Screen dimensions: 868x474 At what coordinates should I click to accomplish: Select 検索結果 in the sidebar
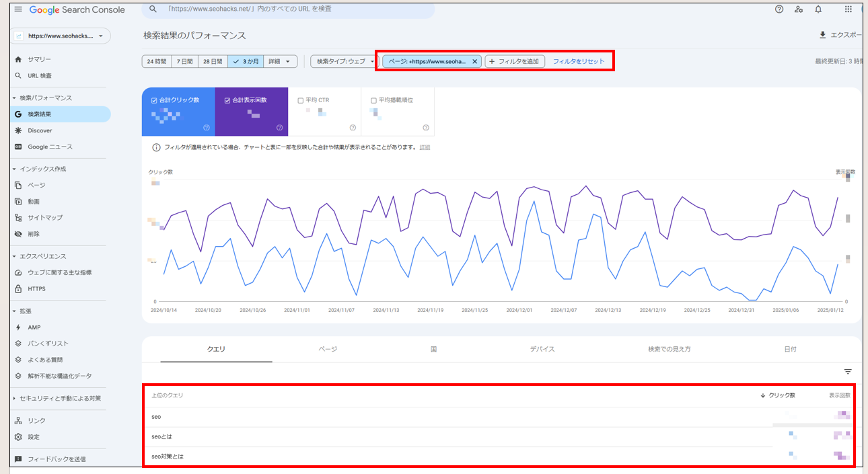click(59, 114)
